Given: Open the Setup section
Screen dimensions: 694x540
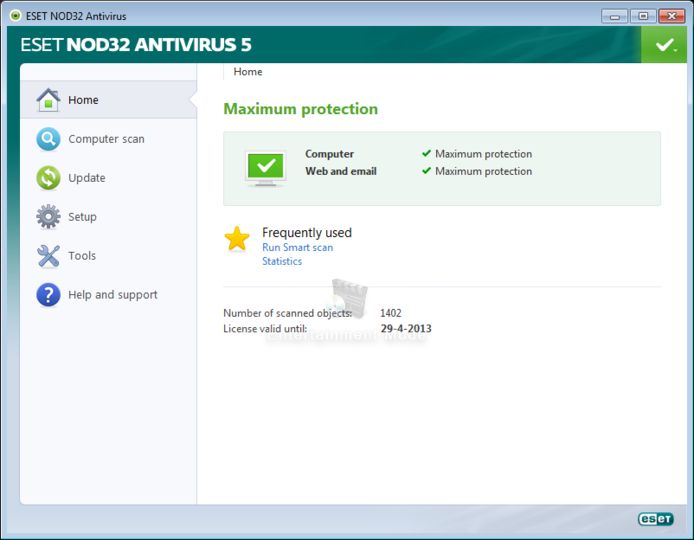Looking at the screenshot, I should click(x=108, y=217).
